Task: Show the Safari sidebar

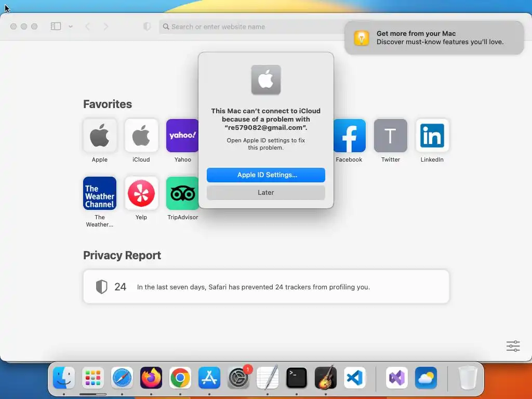Action: coord(56,26)
